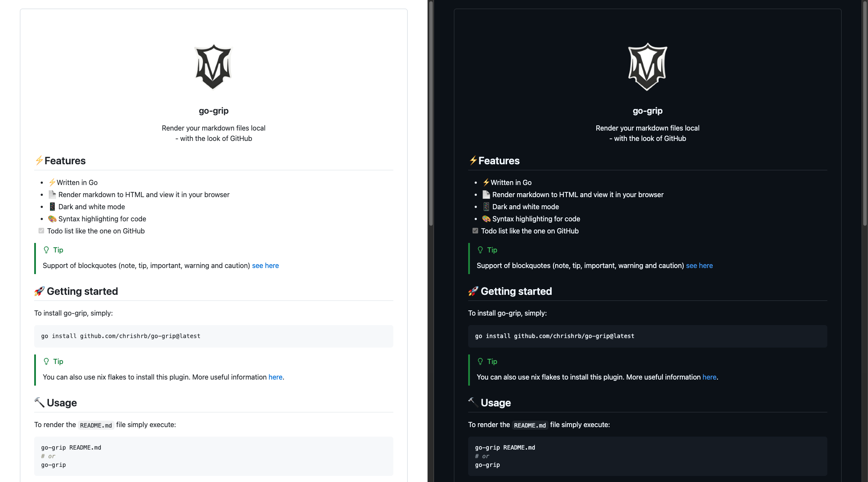
Task: Click the lightbulb Tip icon above nix flakes, dark pane
Action: pos(480,361)
